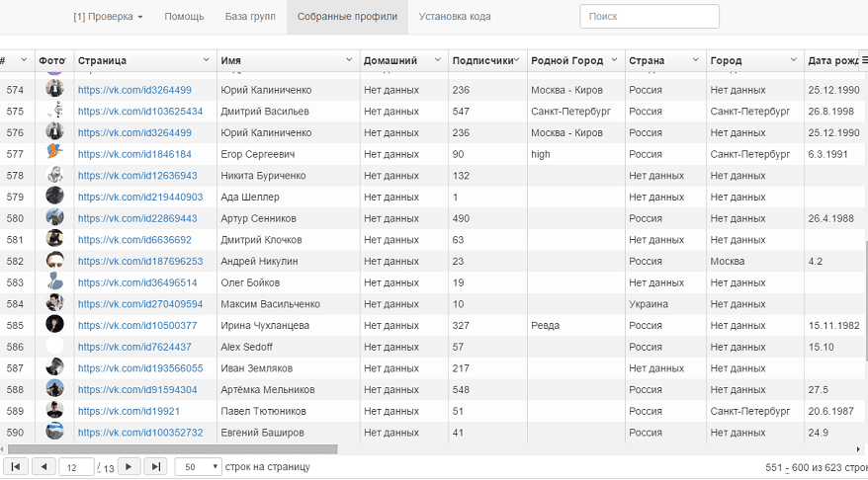This screenshot has height=480, width=868.
Task: Go to the previous page
Action: [43, 466]
